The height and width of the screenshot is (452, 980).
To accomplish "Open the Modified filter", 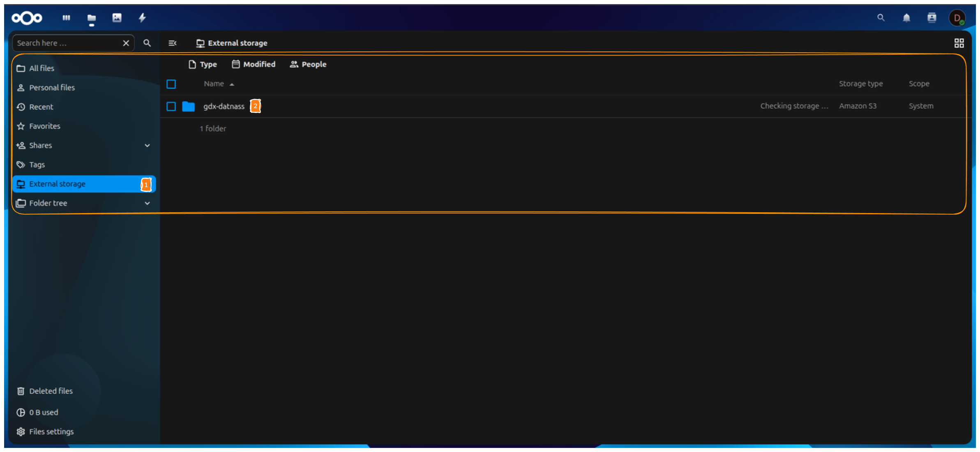I will [x=254, y=64].
